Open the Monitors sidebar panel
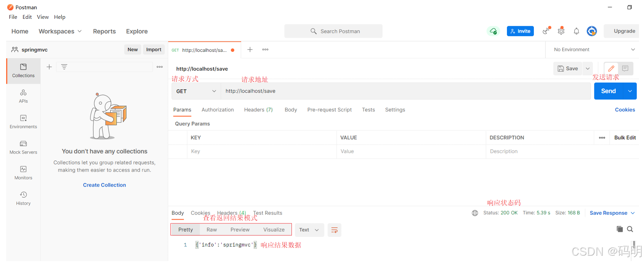Image resolution: width=644 pixels, height=263 pixels. tap(23, 173)
